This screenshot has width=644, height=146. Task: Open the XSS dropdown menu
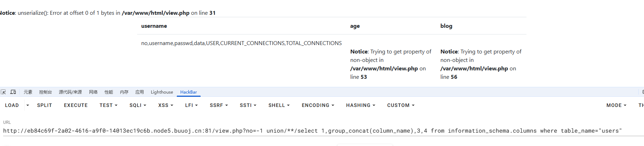(166, 105)
